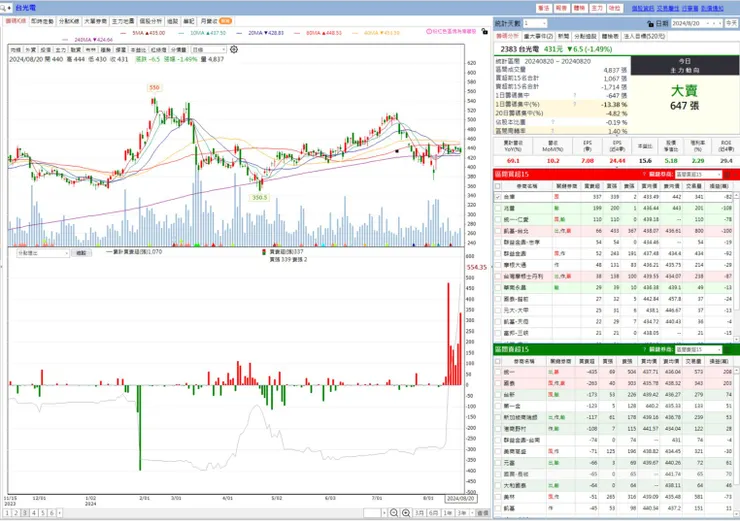Click help mark beside 1日籌碼集中(%)

[x=574, y=104]
